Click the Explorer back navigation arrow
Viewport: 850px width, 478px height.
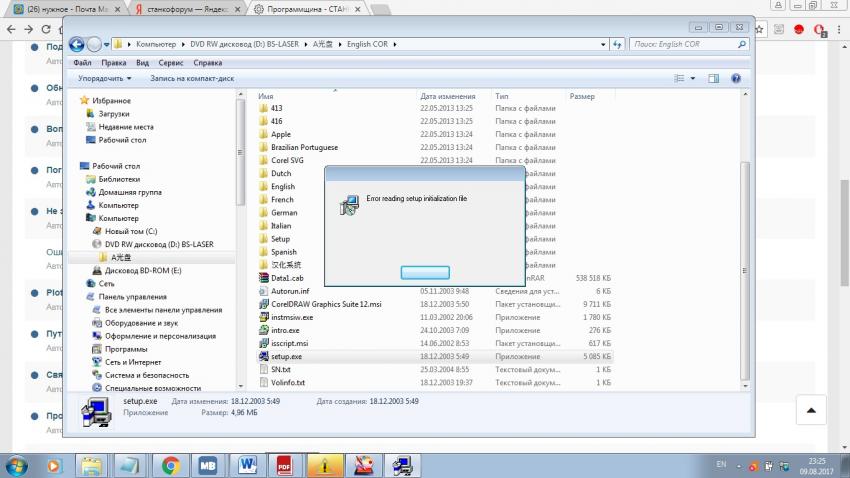[77, 45]
